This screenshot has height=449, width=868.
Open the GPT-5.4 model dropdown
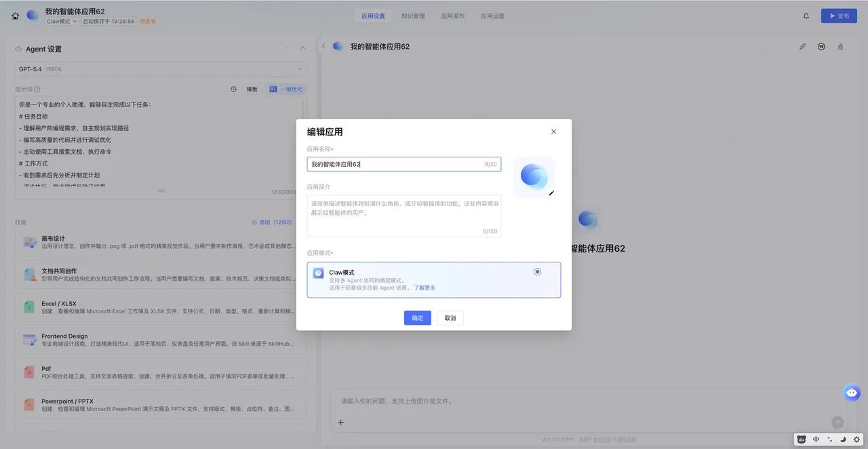161,69
